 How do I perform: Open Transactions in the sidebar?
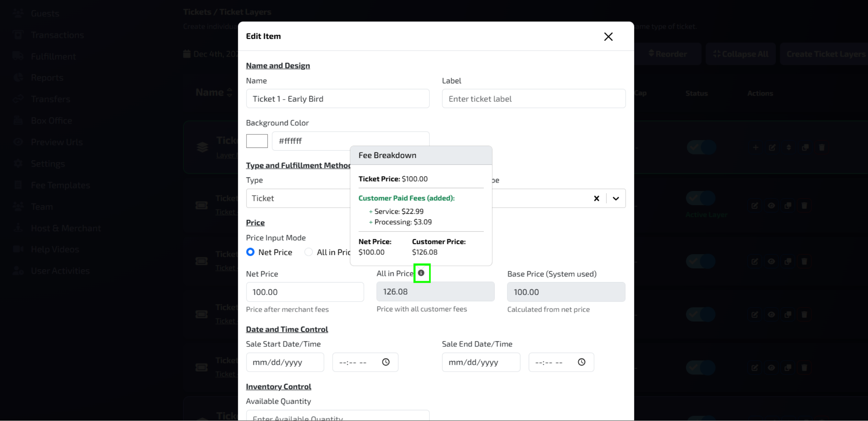(x=57, y=35)
